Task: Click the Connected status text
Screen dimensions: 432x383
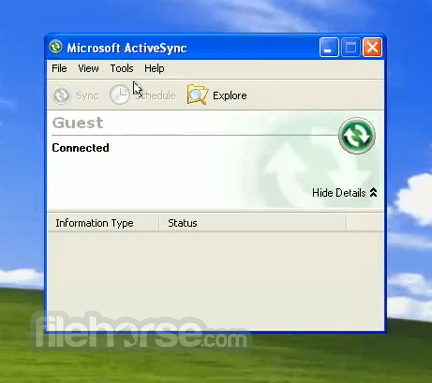Action: pyautogui.click(x=80, y=148)
